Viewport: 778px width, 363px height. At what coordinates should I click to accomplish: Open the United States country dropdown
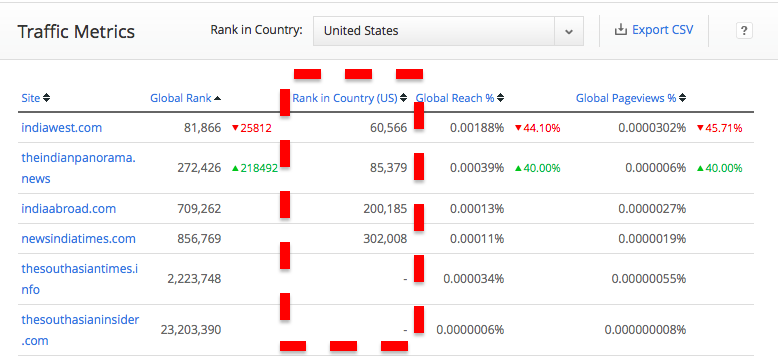pyautogui.click(x=448, y=31)
